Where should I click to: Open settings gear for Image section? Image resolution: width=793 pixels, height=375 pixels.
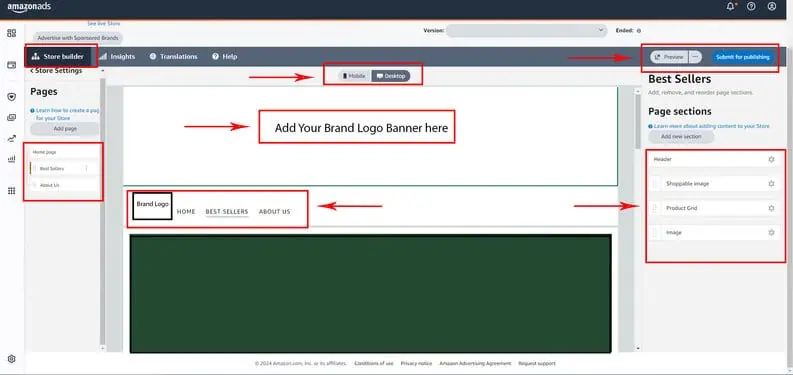pos(771,232)
